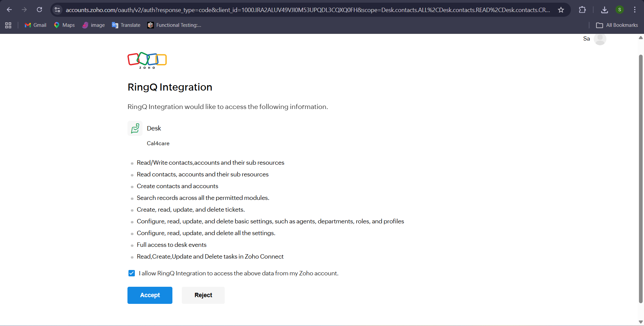Reload the Zoho authorization page
Screen dimensions: 644x326
click(39, 10)
